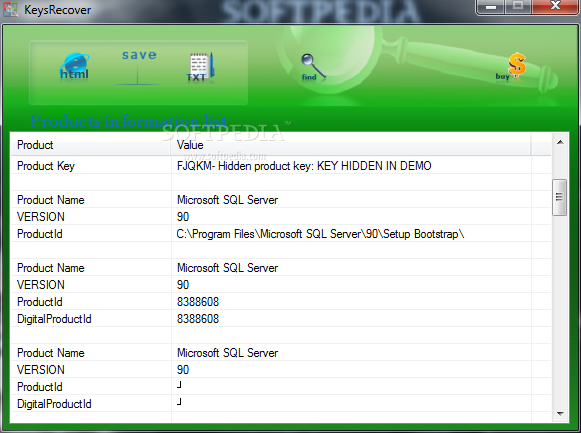The image size is (581, 433).
Task: Click the scrollbar down arrow
Action: [560, 414]
